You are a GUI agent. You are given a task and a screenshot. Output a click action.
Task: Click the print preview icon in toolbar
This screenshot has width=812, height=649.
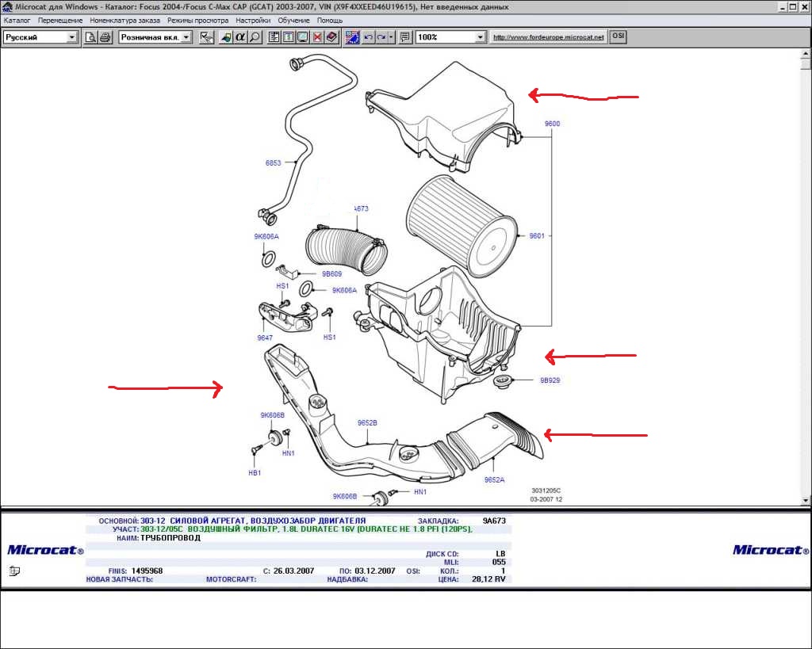(90, 37)
